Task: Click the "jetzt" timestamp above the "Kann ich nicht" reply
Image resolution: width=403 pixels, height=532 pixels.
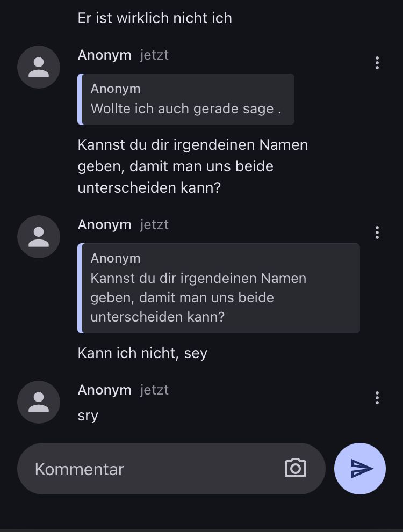Action: coord(154,224)
